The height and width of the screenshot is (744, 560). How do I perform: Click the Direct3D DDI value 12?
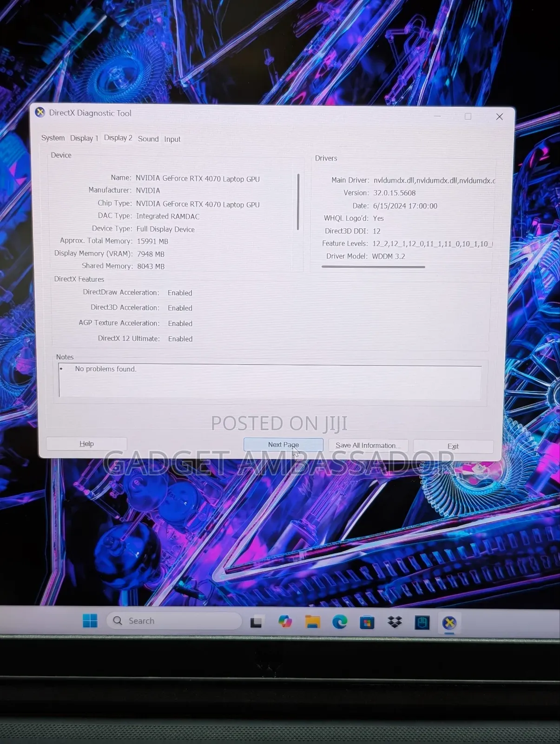coord(376,231)
